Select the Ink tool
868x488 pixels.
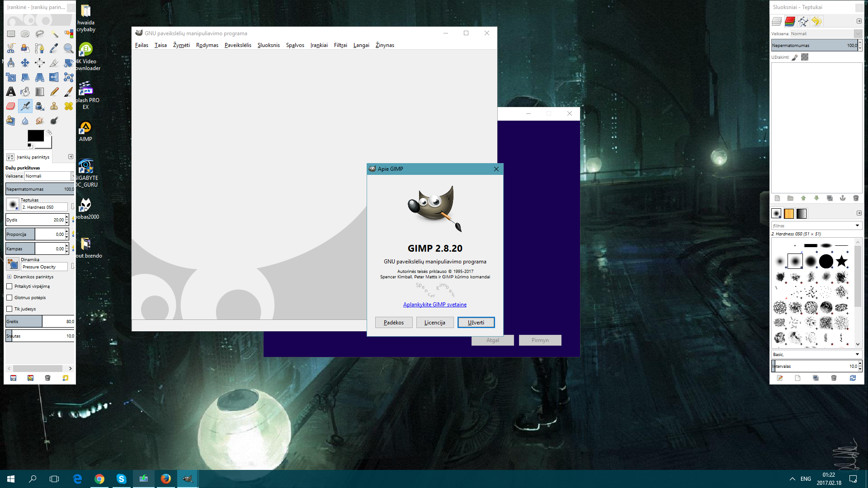point(40,106)
